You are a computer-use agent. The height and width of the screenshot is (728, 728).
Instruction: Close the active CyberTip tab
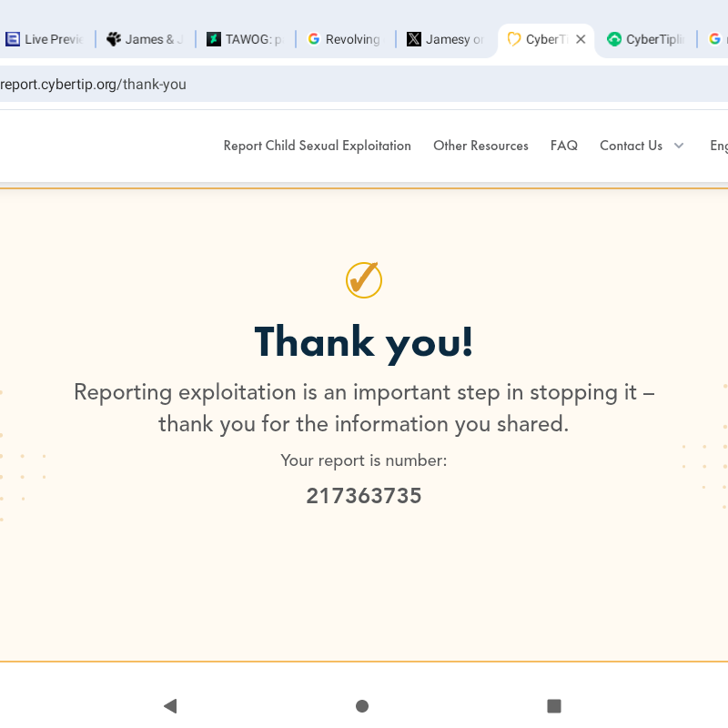point(581,39)
